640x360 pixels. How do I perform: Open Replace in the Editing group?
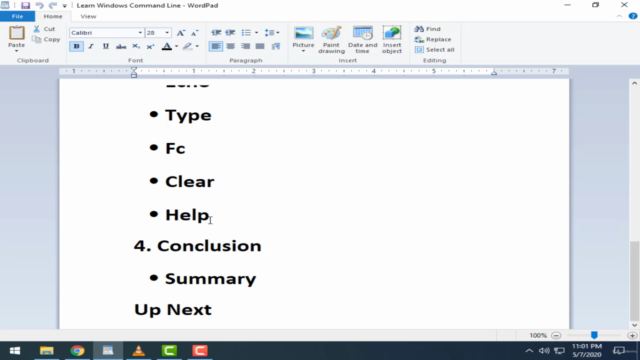433,40
